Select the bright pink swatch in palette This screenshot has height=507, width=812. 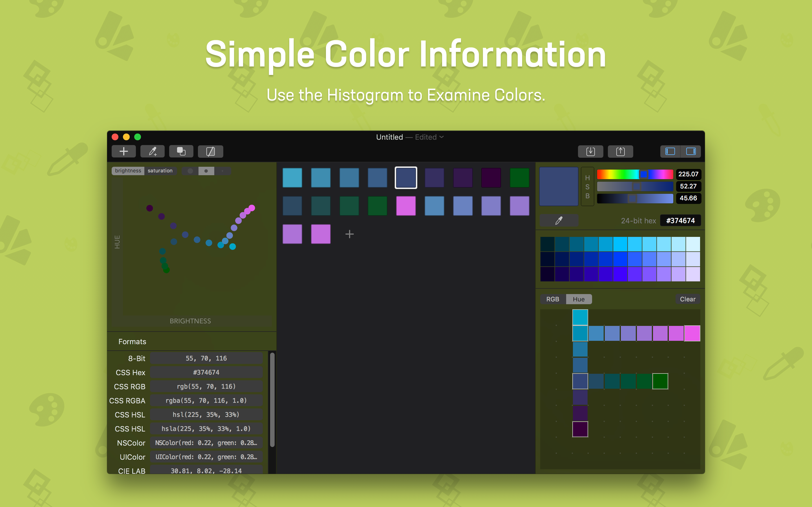pyautogui.click(x=406, y=206)
